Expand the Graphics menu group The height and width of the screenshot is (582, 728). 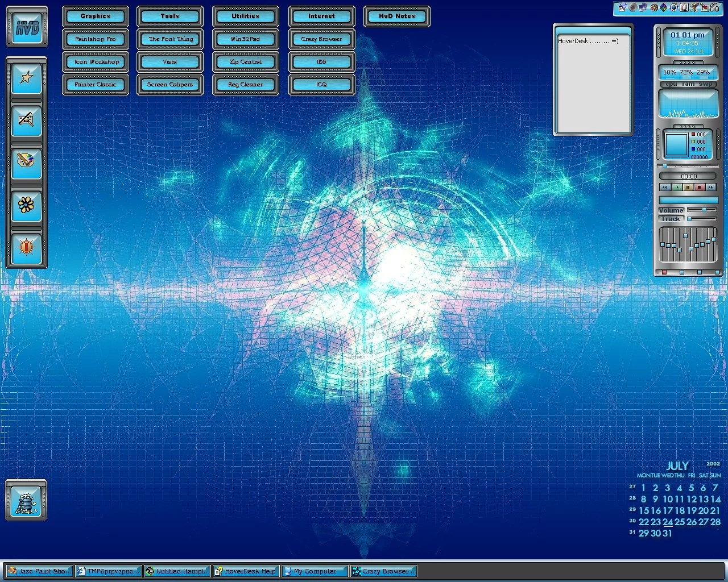96,16
